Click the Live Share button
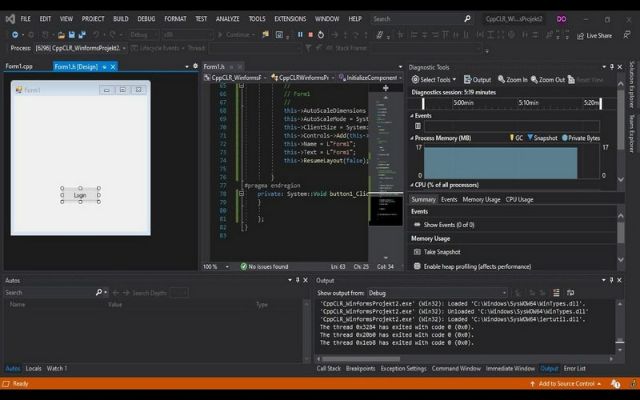Screen dimensions: 640x400 pyautogui.click(x=594, y=36)
